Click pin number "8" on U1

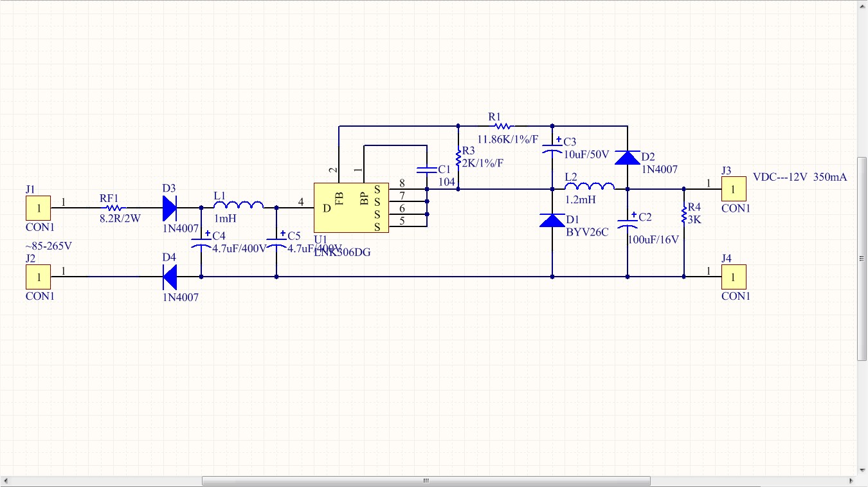click(402, 183)
